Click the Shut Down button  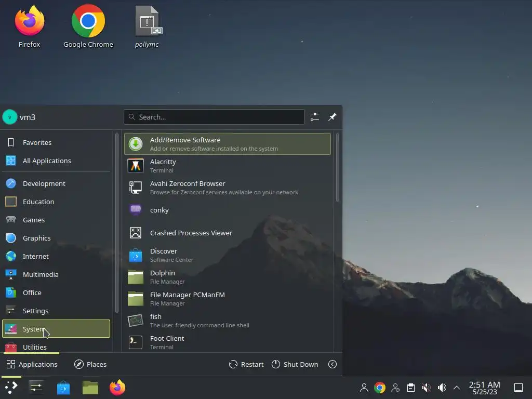coord(295,364)
